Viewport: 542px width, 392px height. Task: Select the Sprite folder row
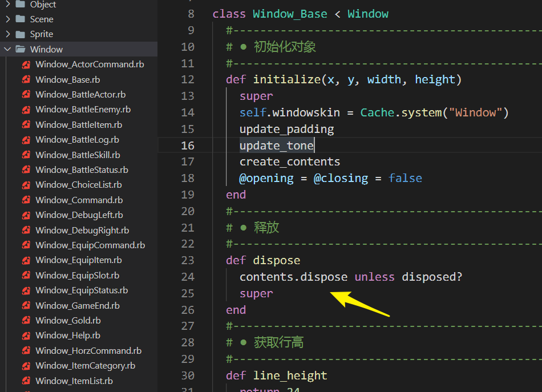coord(79,34)
